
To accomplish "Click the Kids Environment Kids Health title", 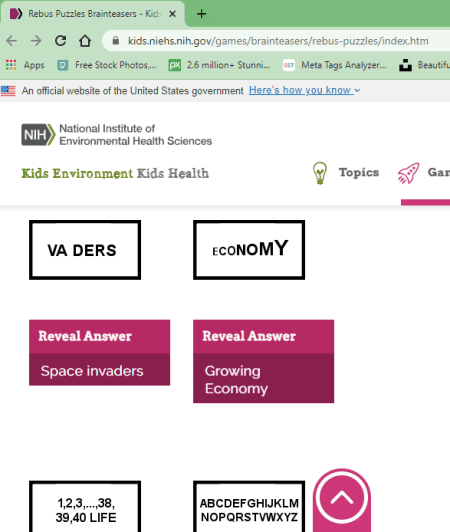I will click(115, 173).
